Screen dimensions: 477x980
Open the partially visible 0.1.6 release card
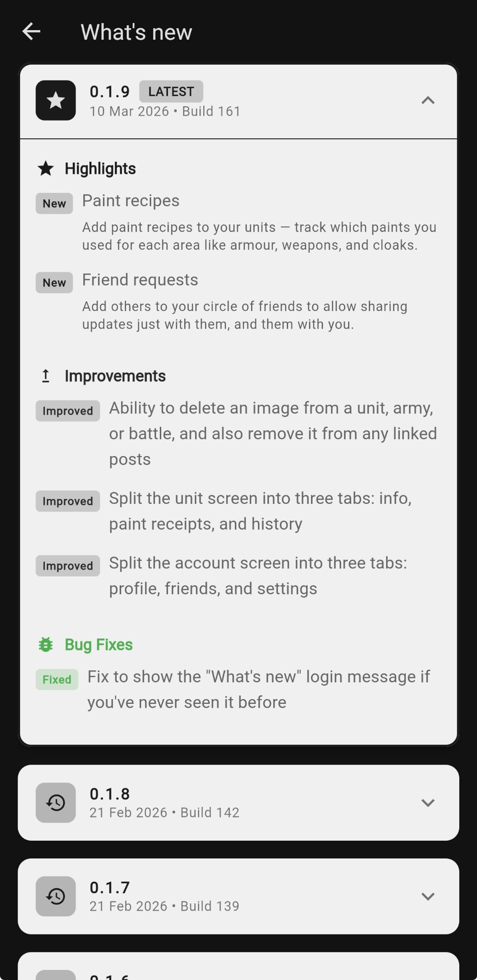238,967
